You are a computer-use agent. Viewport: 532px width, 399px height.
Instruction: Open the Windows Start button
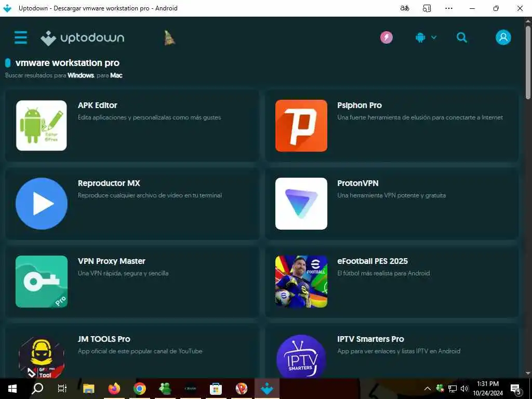coord(12,389)
